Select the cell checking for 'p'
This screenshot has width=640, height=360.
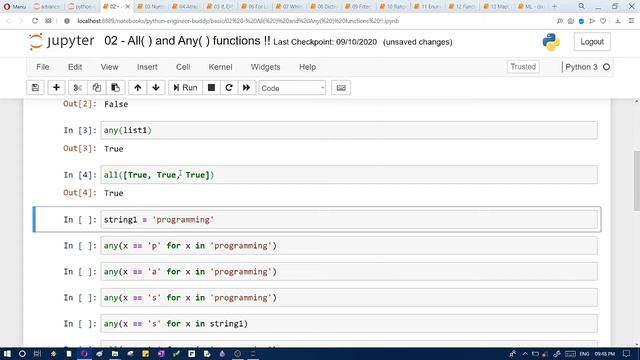(x=349, y=246)
